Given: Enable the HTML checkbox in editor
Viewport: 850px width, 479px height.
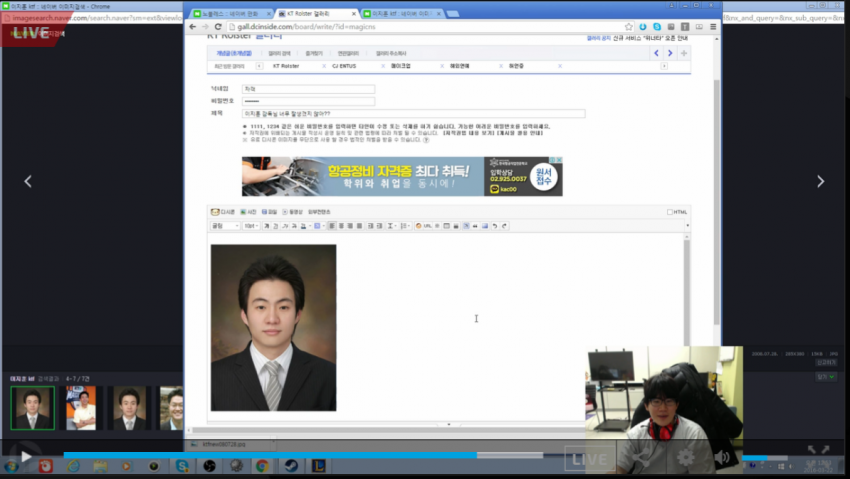Looking at the screenshot, I should pyautogui.click(x=670, y=212).
